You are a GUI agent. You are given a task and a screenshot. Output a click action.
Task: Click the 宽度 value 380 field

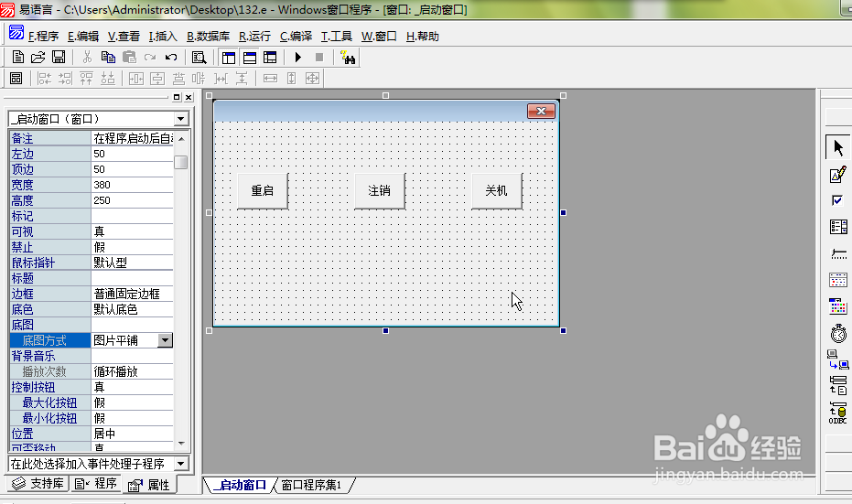132,185
